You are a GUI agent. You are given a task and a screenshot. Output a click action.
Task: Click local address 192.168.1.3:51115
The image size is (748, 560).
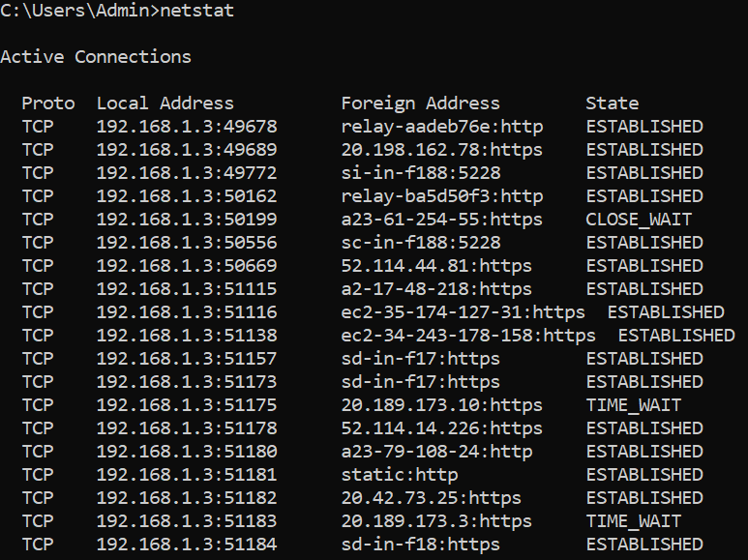[187, 289]
